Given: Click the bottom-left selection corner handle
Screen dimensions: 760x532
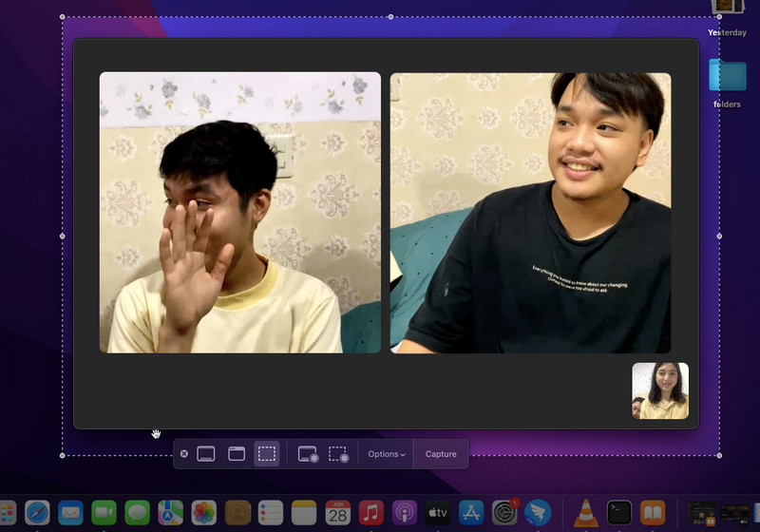Looking at the screenshot, I should pos(63,455).
